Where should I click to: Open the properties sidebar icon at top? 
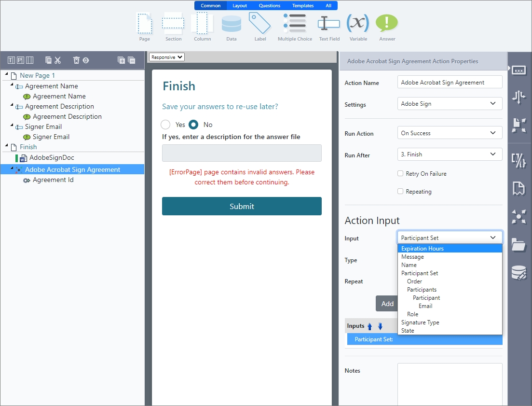[x=519, y=70]
